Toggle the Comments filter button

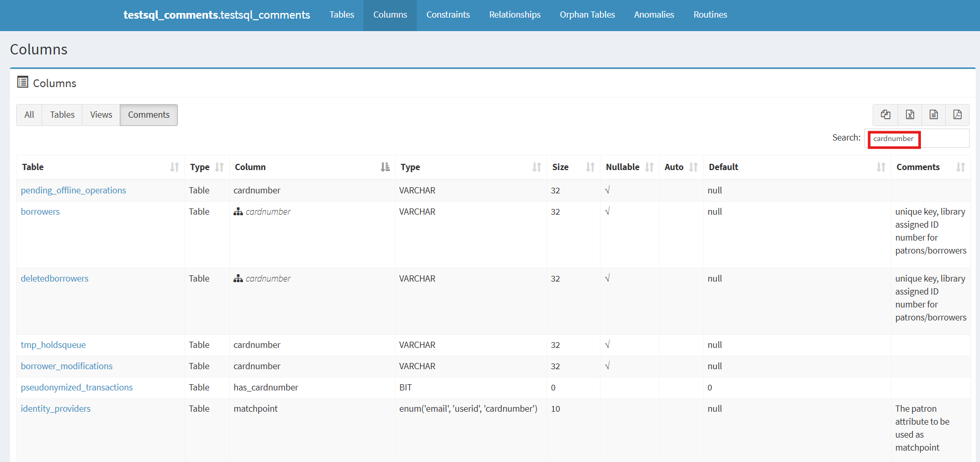click(x=149, y=115)
